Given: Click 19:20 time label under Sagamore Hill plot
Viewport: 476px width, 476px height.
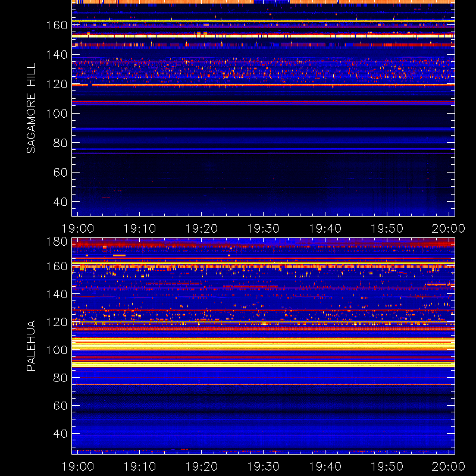Looking at the screenshot, I should [202, 228].
